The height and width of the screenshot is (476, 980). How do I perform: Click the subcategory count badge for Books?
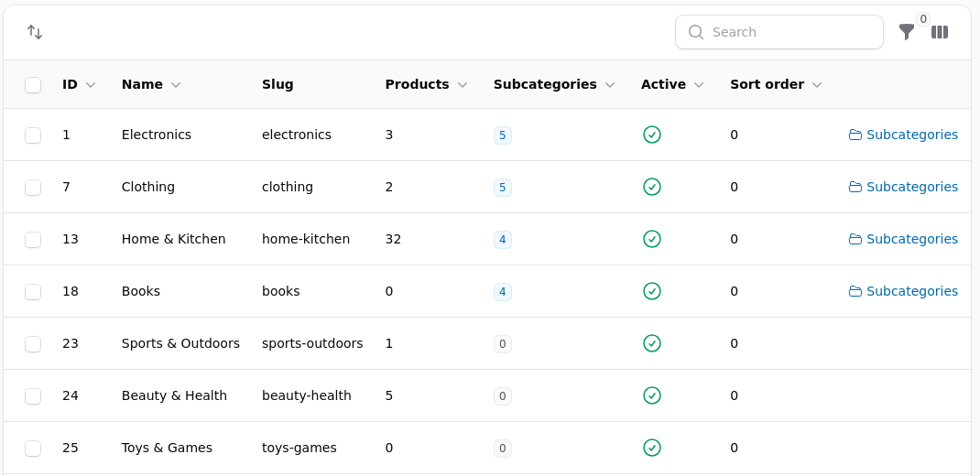(503, 292)
